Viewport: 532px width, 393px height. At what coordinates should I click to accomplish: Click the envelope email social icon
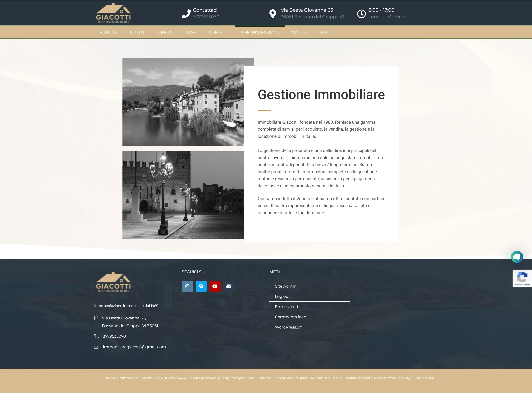tap(228, 286)
